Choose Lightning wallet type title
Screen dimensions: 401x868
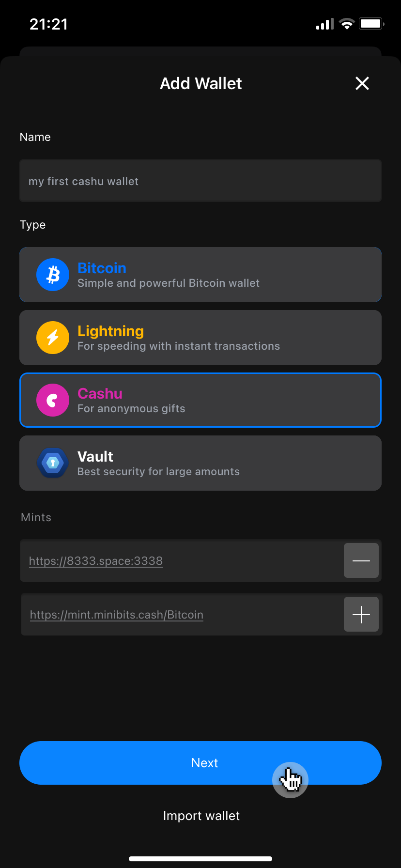[x=110, y=331]
